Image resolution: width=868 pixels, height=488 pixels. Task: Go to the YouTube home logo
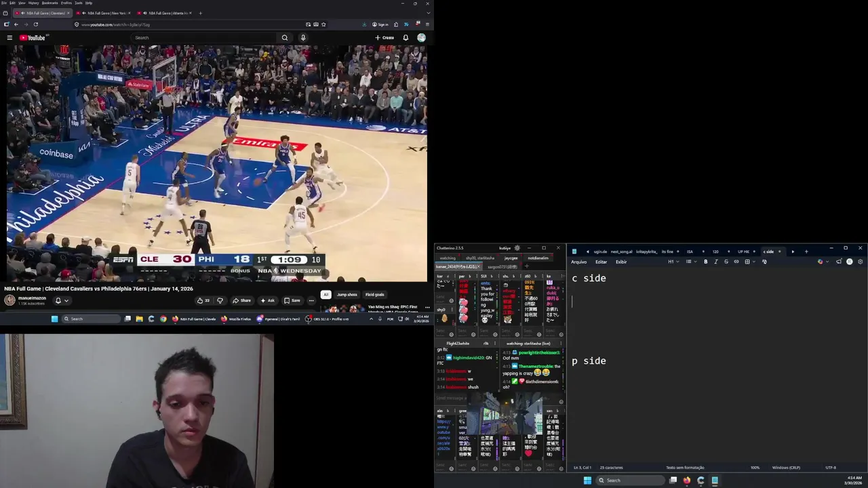[x=33, y=38]
